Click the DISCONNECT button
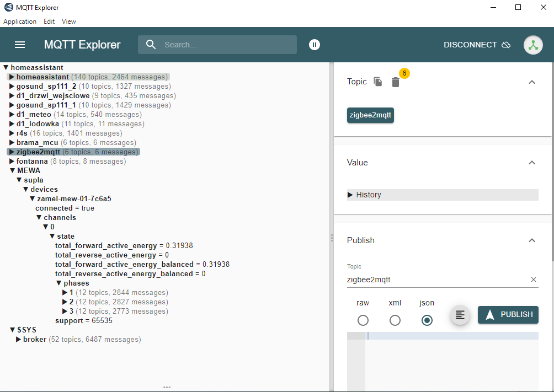Viewport: 554px width, 392px height. tap(477, 45)
